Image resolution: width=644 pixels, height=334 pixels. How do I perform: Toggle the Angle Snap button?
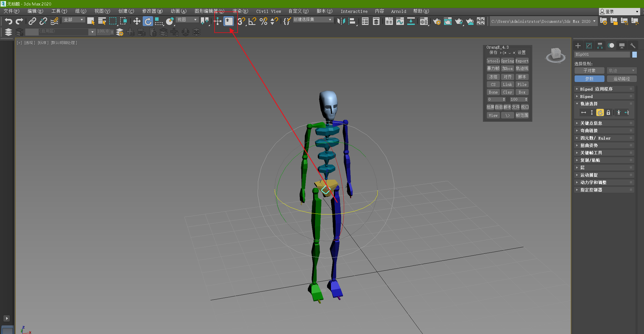(x=252, y=21)
